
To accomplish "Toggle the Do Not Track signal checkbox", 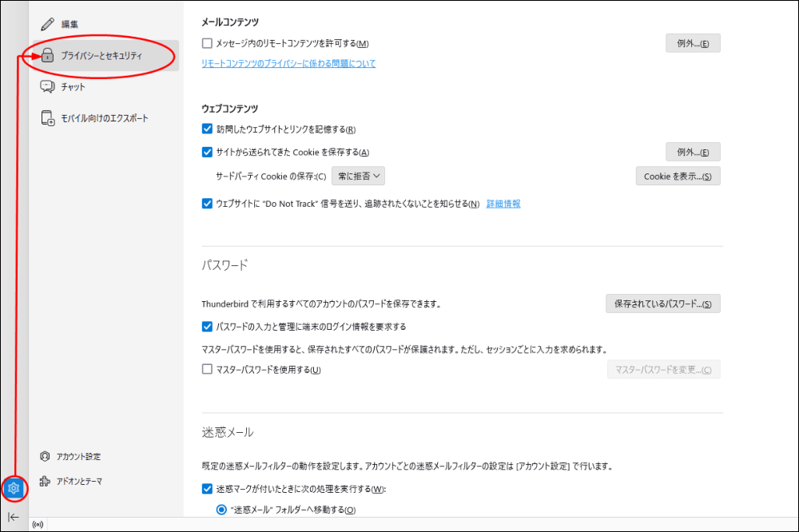I will pos(207,204).
